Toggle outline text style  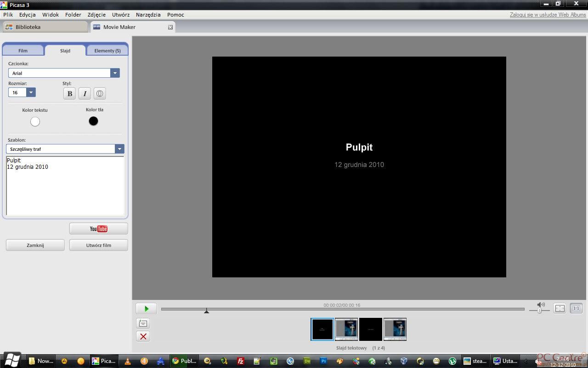pos(100,94)
